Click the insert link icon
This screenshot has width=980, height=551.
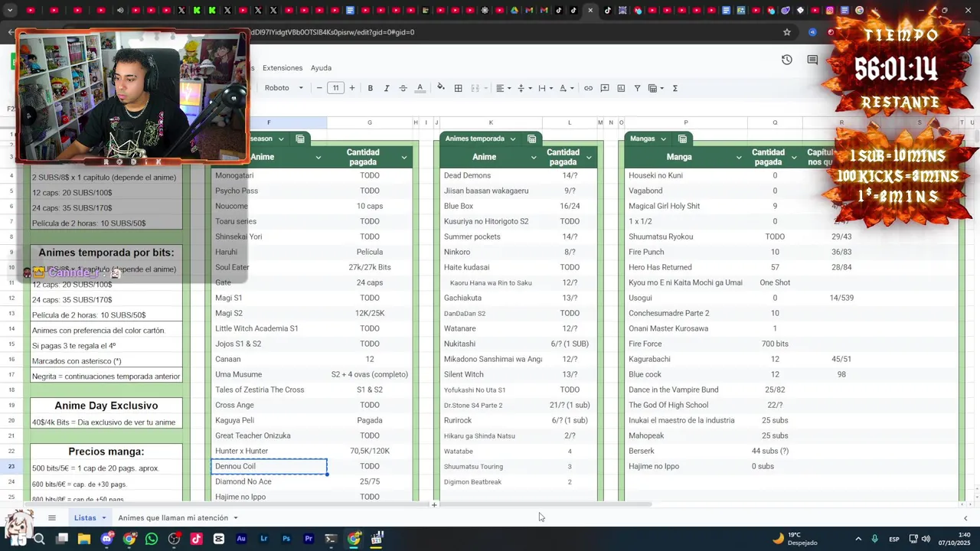click(588, 88)
